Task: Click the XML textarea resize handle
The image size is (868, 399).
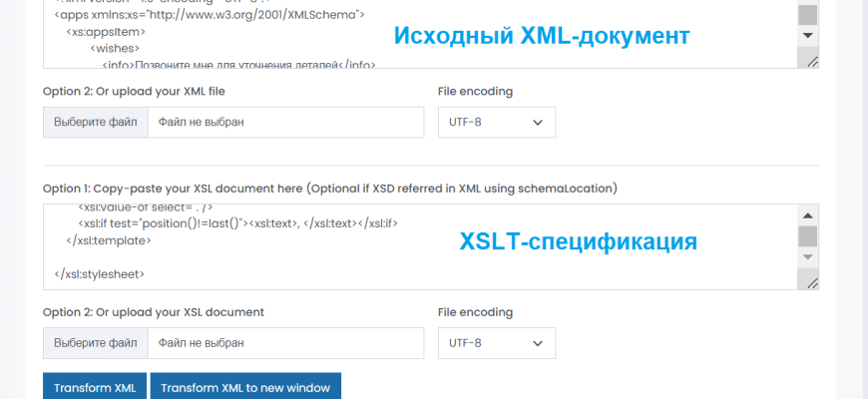Action: point(812,62)
